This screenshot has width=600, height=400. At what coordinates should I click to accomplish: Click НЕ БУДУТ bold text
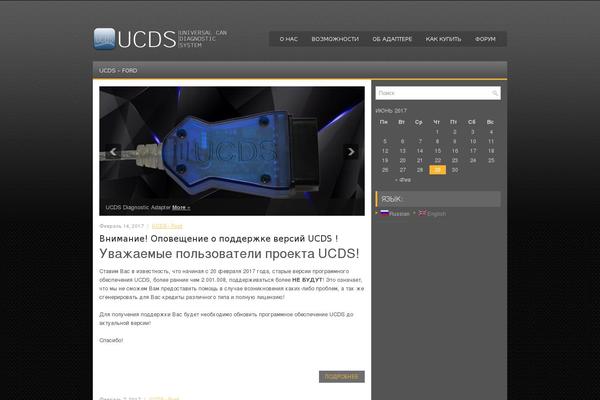click(x=307, y=280)
